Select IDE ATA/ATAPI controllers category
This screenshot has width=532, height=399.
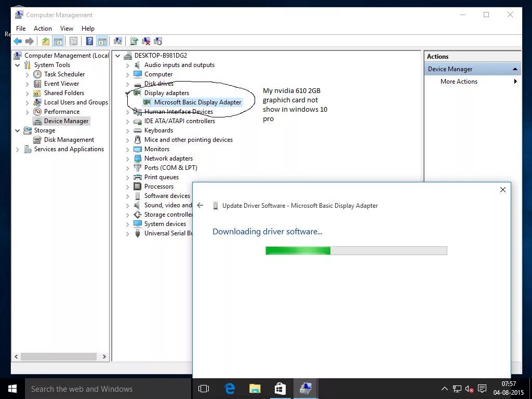coord(179,121)
